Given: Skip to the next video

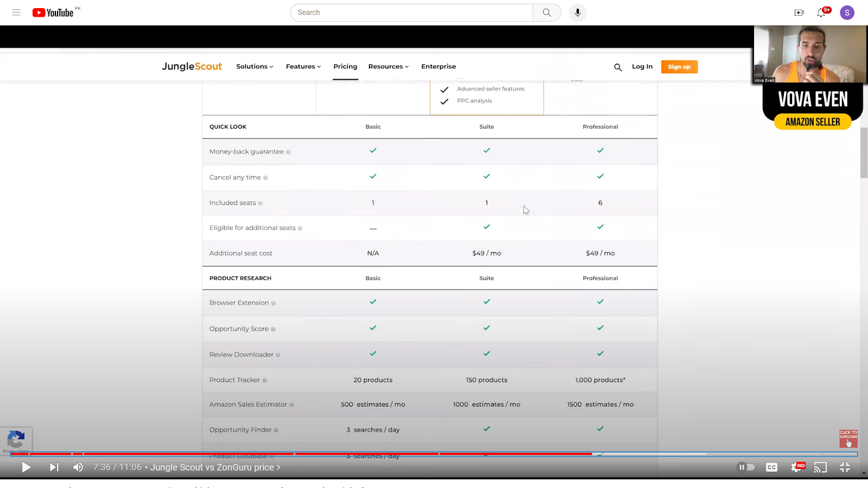Looking at the screenshot, I should click(x=54, y=467).
